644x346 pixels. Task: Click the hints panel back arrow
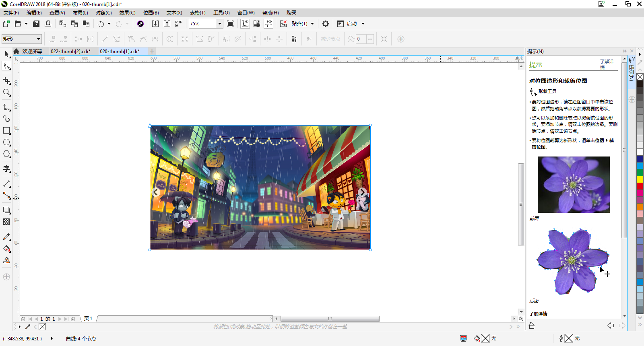coord(611,325)
